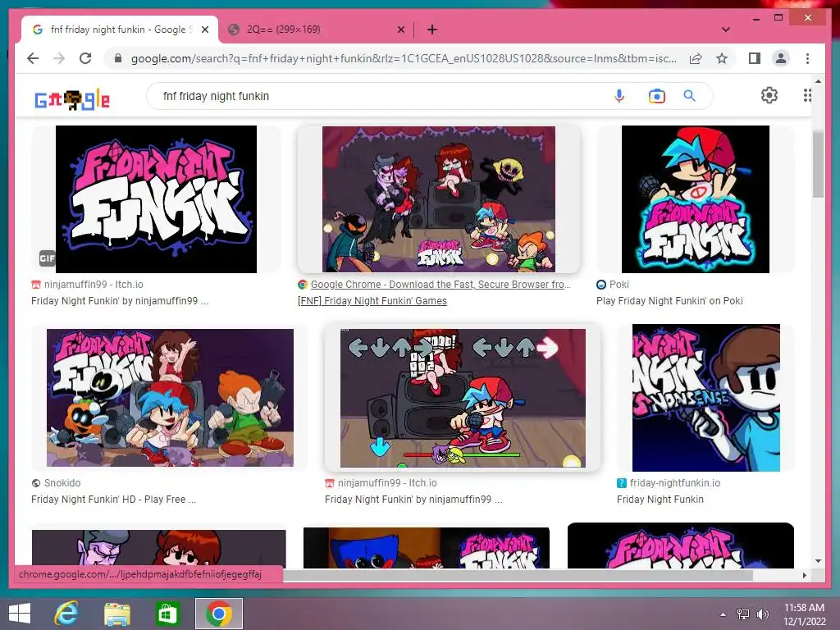840x630 pixels.
Task: Click the scroll down arrow
Action: pyautogui.click(x=818, y=561)
